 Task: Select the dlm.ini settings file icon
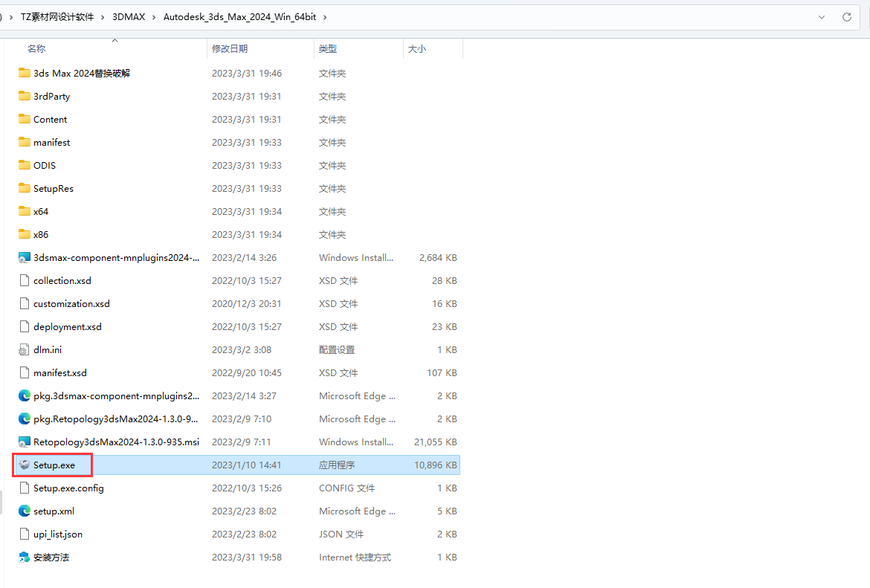coord(25,350)
